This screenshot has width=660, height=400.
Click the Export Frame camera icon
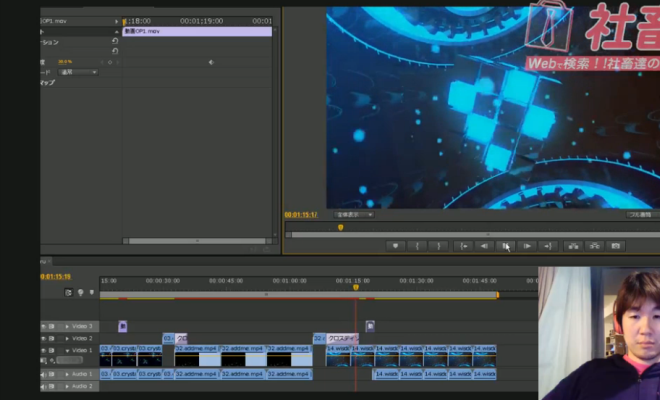(x=616, y=245)
